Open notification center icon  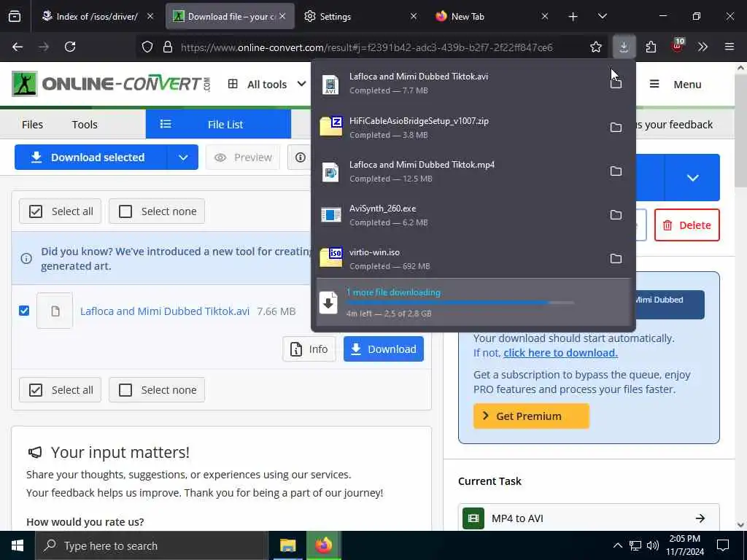click(723, 545)
